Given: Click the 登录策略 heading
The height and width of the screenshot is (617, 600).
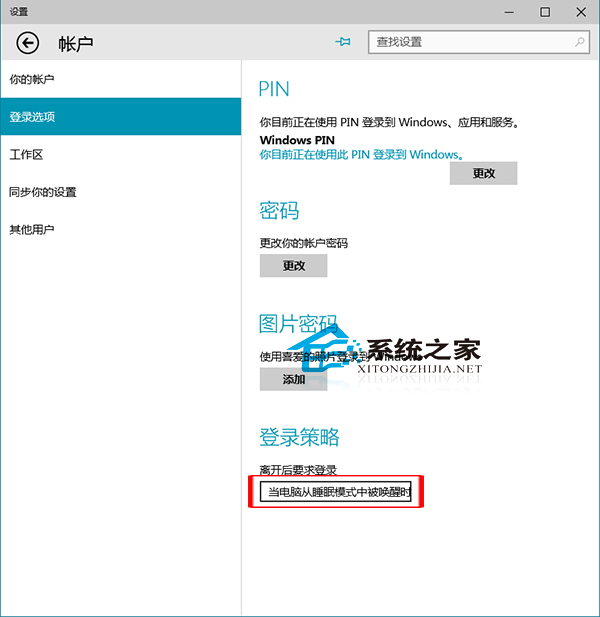Looking at the screenshot, I should click(x=299, y=437).
